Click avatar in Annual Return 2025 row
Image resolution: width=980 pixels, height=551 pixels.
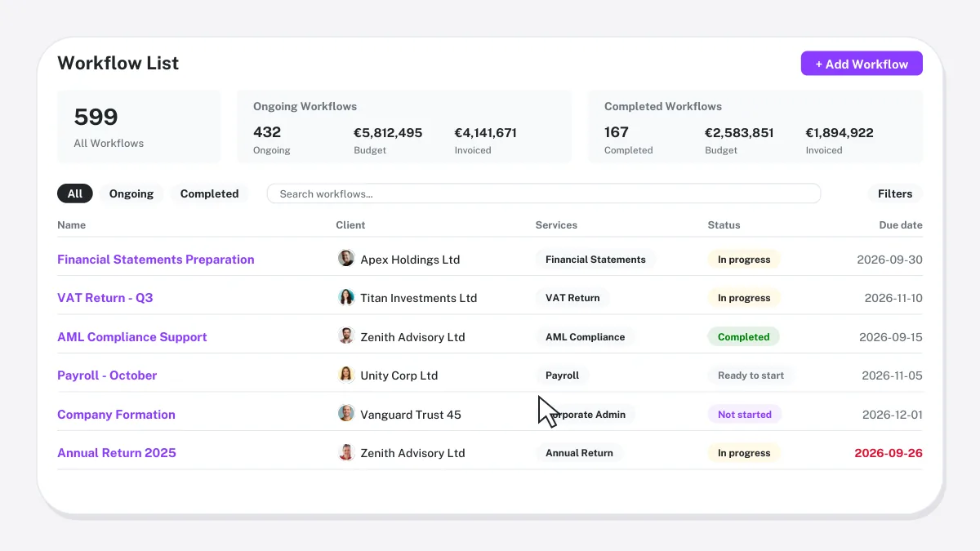click(x=346, y=452)
